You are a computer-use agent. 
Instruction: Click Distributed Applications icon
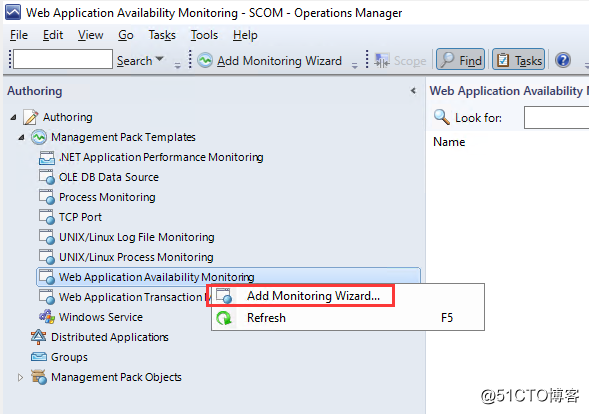39,337
